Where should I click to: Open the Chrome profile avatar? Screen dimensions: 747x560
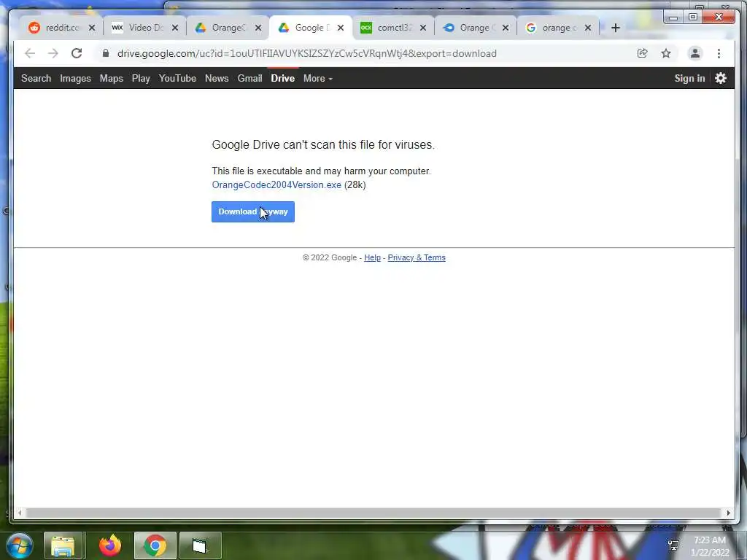pos(695,53)
